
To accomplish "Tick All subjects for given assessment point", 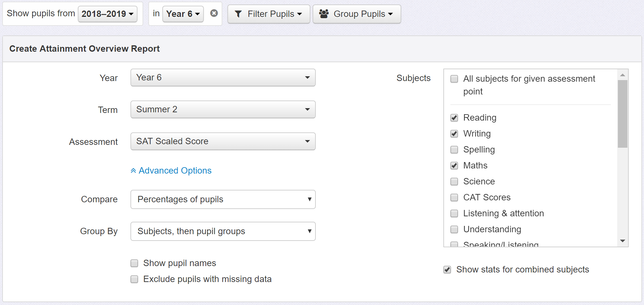I will click(x=454, y=79).
